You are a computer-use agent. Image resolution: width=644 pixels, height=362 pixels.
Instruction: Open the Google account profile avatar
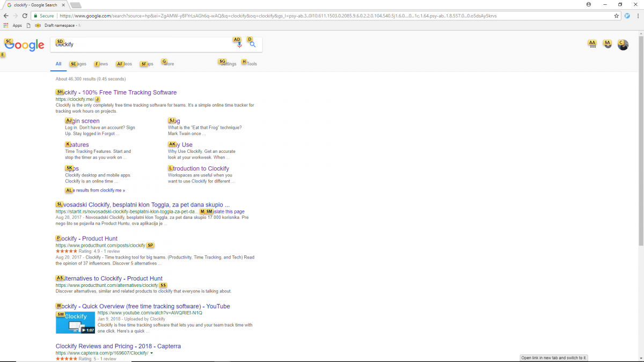623,45
